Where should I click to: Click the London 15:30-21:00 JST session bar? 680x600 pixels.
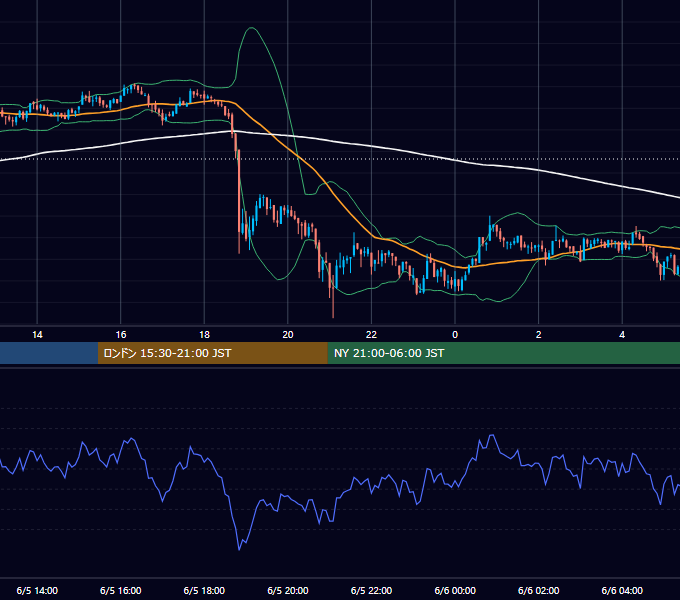coord(212,353)
